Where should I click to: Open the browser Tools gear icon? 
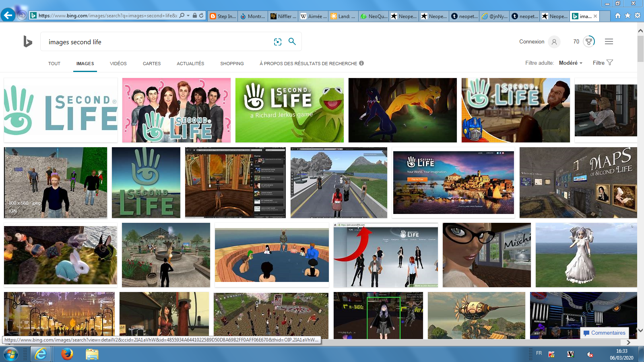coord(638,16)
